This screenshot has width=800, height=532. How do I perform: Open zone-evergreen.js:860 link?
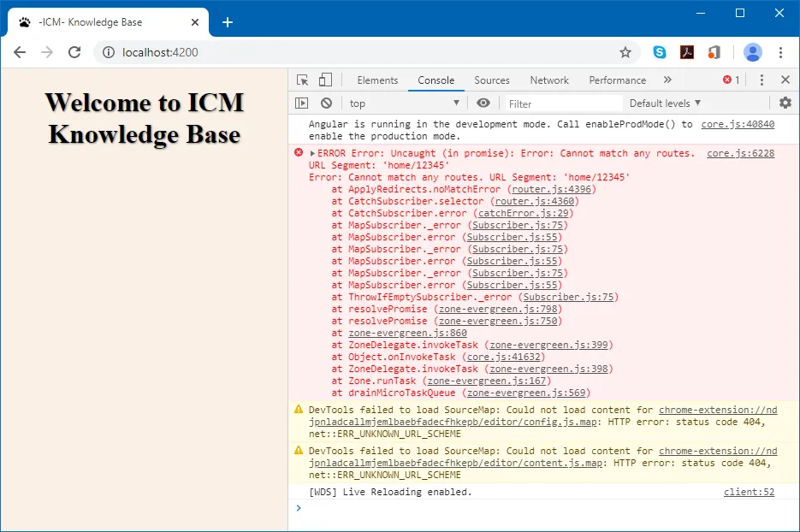(x=407, y=333)
